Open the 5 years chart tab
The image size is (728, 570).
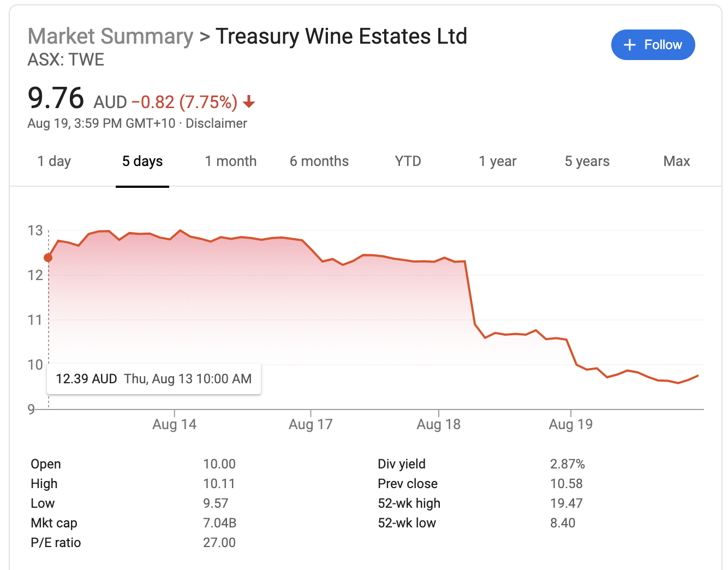(587, 162)
